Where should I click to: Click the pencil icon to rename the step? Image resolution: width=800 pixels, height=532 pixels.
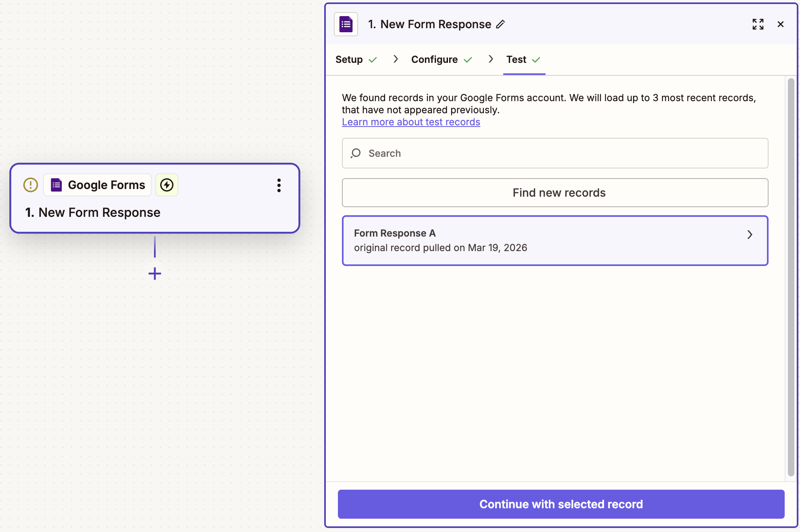[500, 25]
